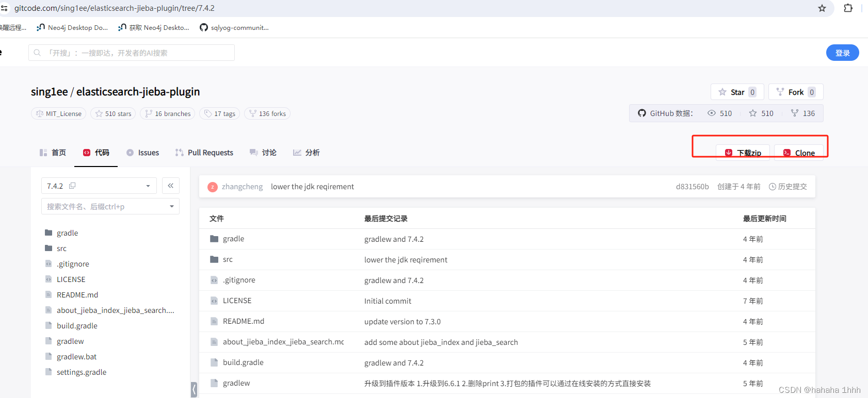Select build.gradle in the file tree
The image size is (868, 398).
point(71,326)
